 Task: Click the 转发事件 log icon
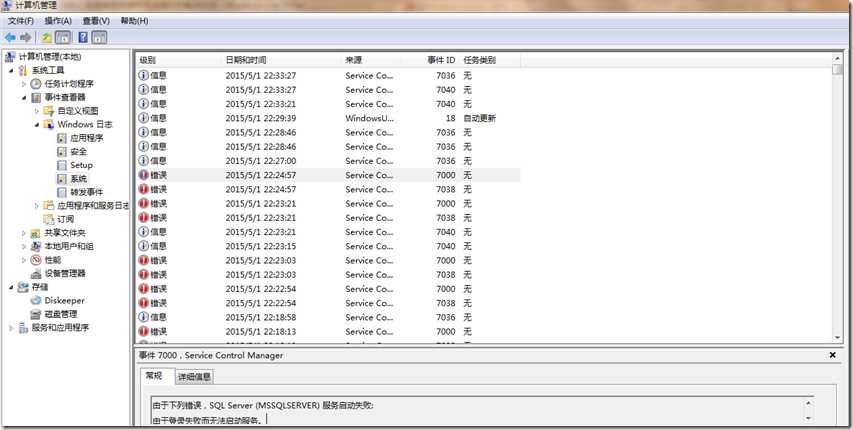tap(61, 193)
